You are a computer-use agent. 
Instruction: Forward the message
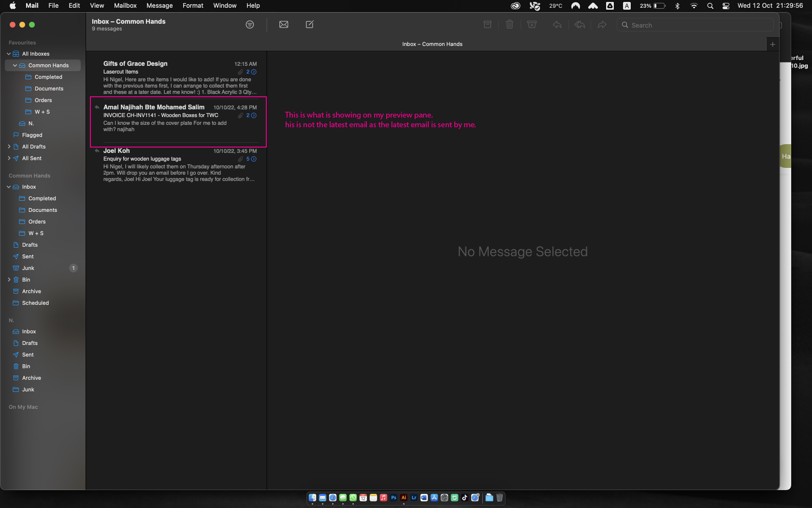tap(602, 24)
